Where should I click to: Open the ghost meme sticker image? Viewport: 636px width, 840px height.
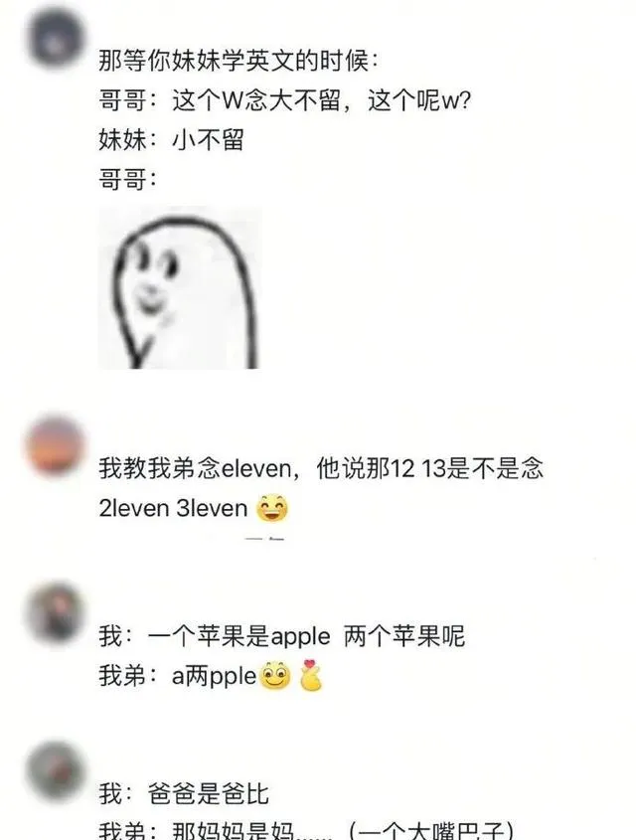coord(179,288)
